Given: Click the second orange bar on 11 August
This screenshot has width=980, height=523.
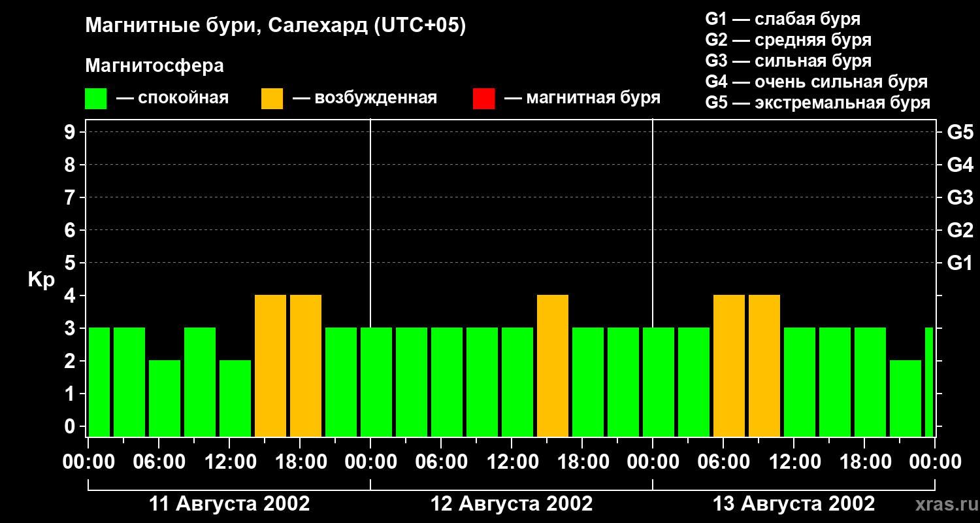Looking at the screenshot, I should [306, 366].
